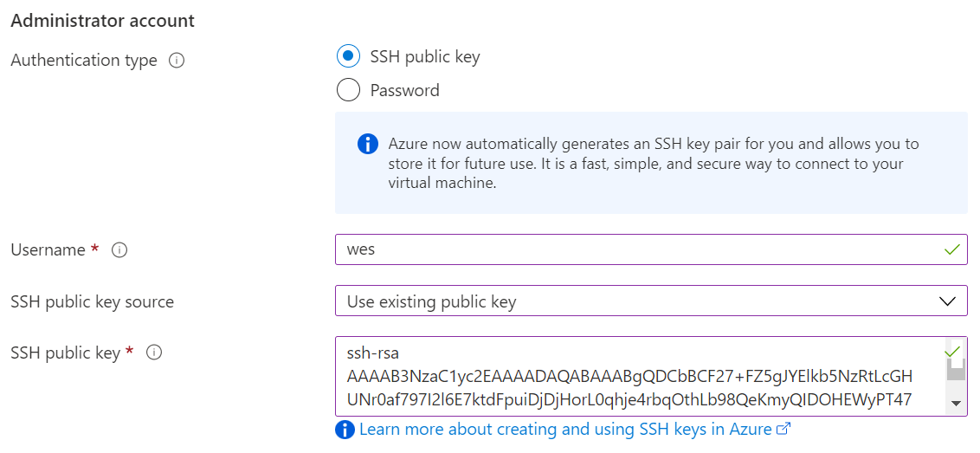The width and height of the screenshot is (980, 453).
Task: Click the scroll down arrow in SSH key box
Action: point(956,404)
